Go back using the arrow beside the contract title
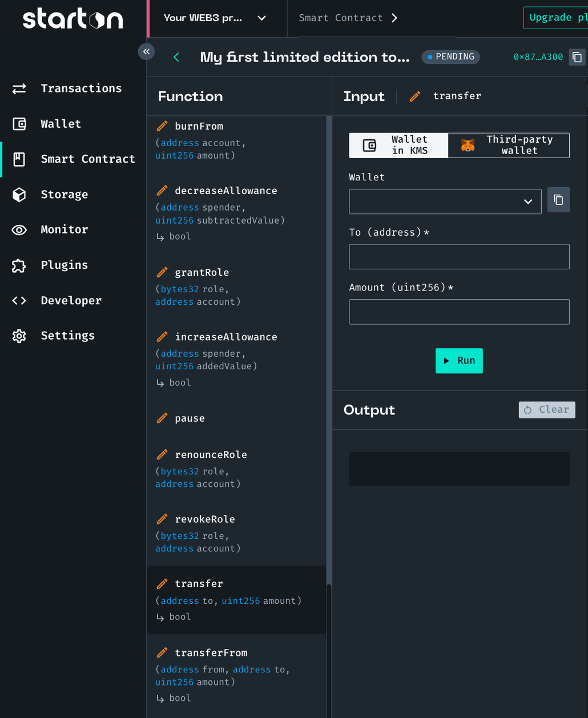Image resolution: width=588 pixels, height=718 pixels. tap(176, 57)
